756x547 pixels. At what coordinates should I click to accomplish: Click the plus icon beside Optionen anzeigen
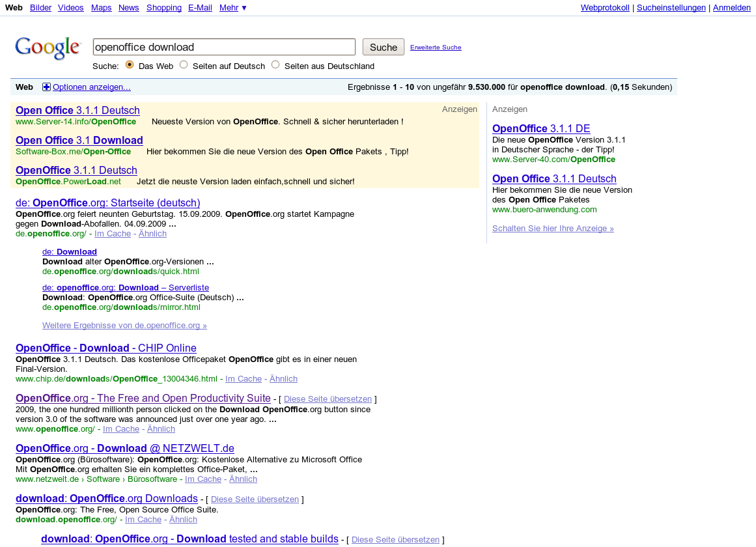coord(46,87)
